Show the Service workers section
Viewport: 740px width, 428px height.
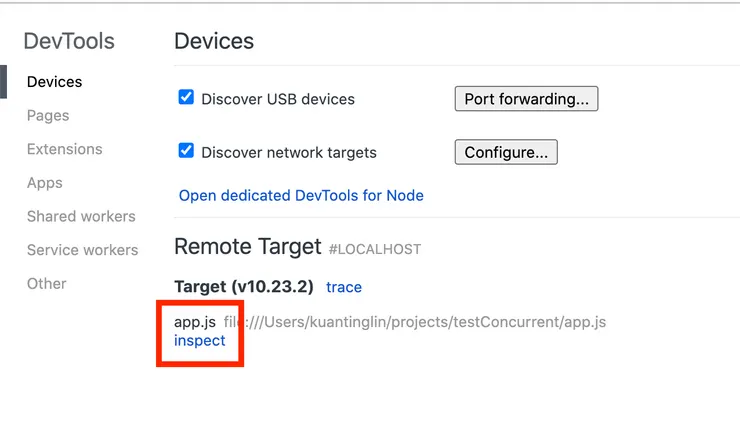coord(82,250)
